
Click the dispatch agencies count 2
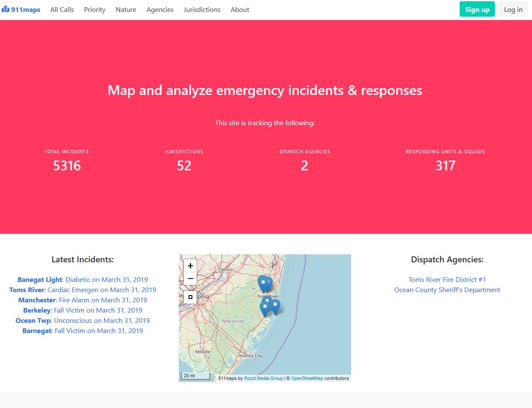point(305,166)
